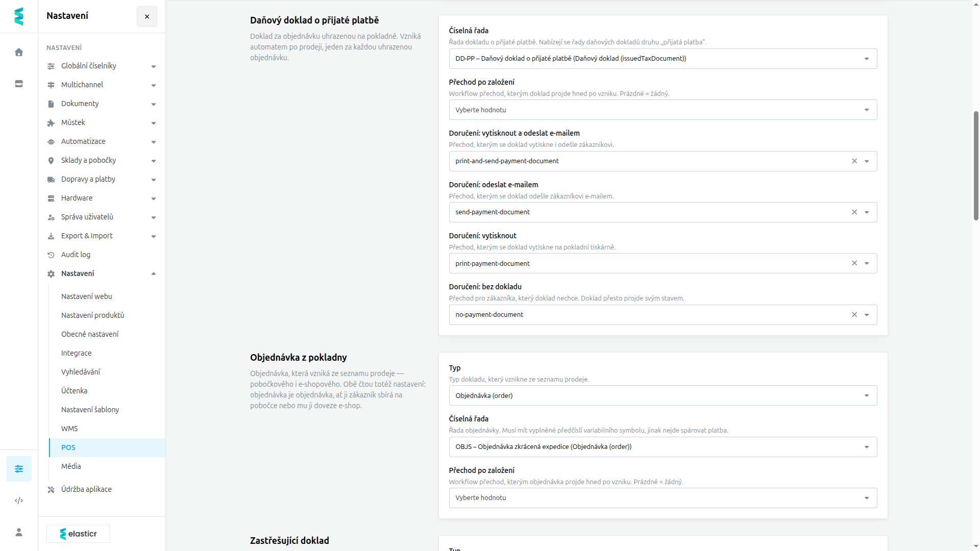Click the store icon in left rail
This screenshot has width=980, height=551.
(19, 84)
